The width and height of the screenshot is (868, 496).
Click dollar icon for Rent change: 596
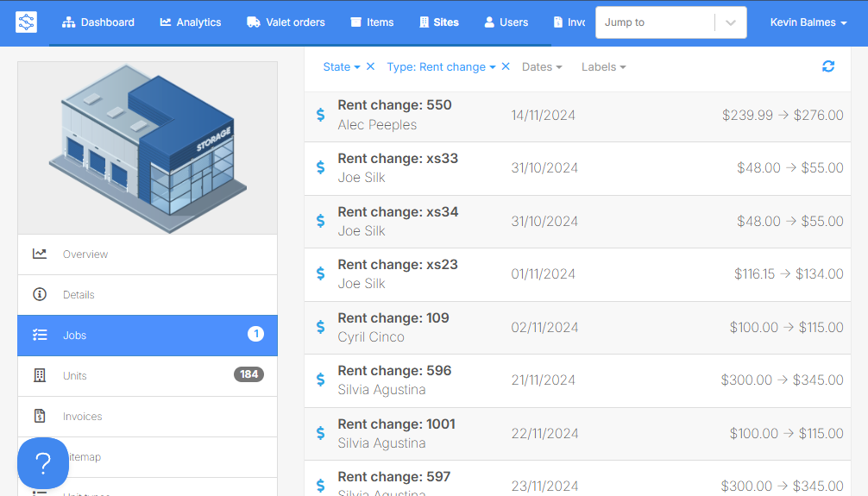(320, 380)
